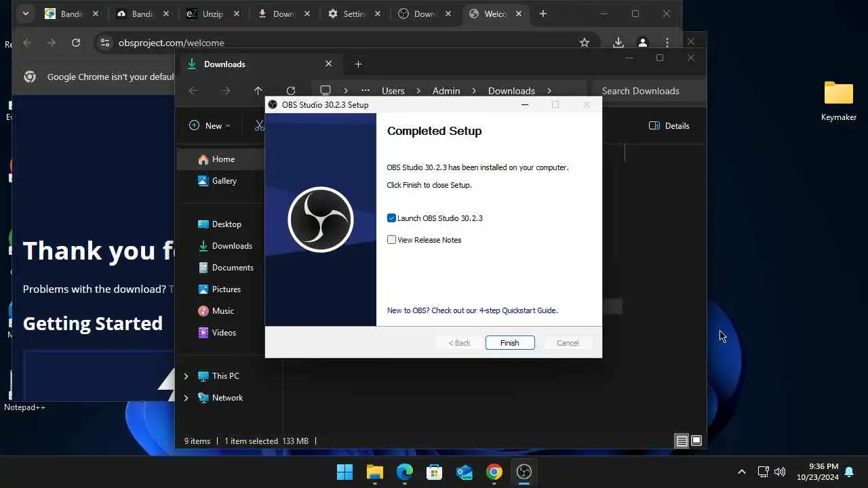Click the OBS logo in Setup title bar
The height and width of the screenshot is (488, 868).
pyautogui.click(x=273, y=105)
